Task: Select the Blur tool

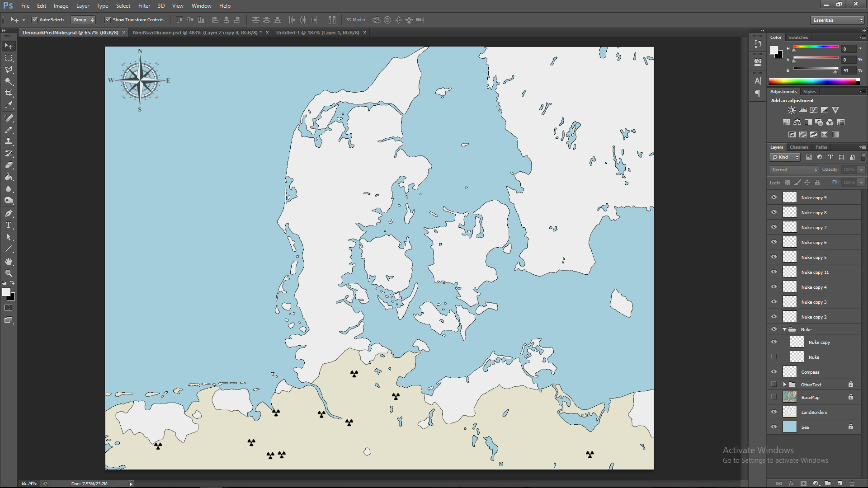Action: click(x=9, y=189)
